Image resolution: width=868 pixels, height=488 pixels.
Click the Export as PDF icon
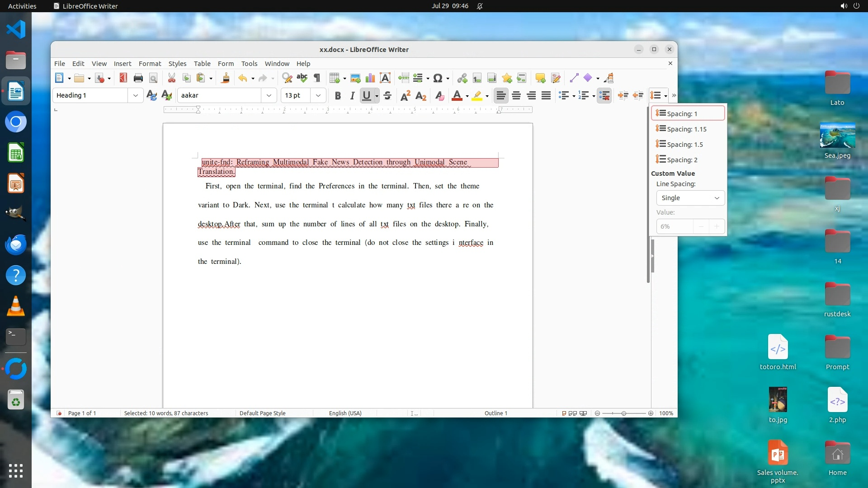123,78
